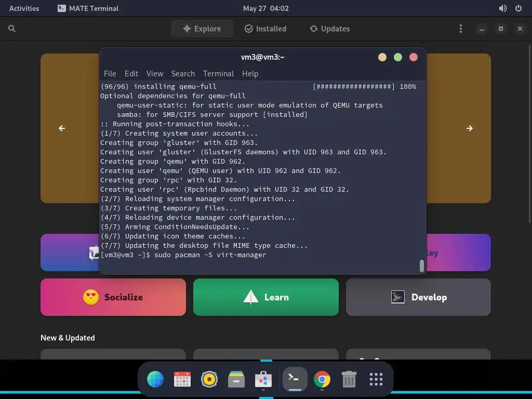Go to next featured banner
This screenshot has height=399, width=532.
tap(470, 128)
